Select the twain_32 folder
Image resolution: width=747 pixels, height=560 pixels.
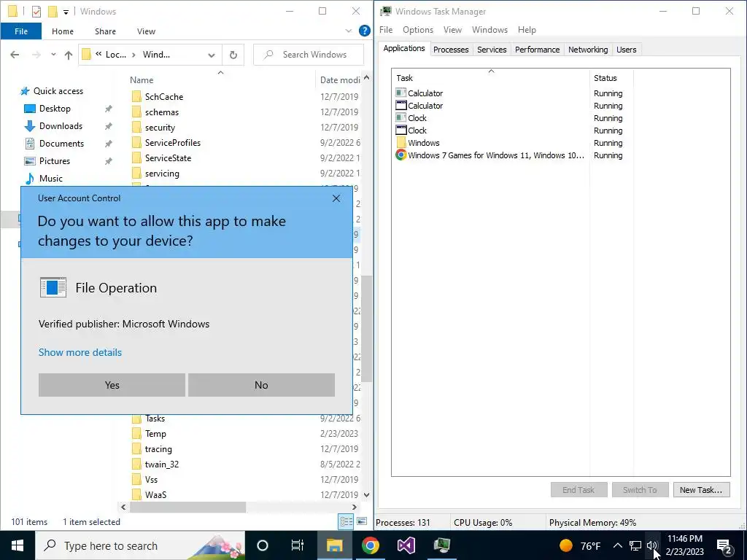pyautogui.click(x=162, y=464)
